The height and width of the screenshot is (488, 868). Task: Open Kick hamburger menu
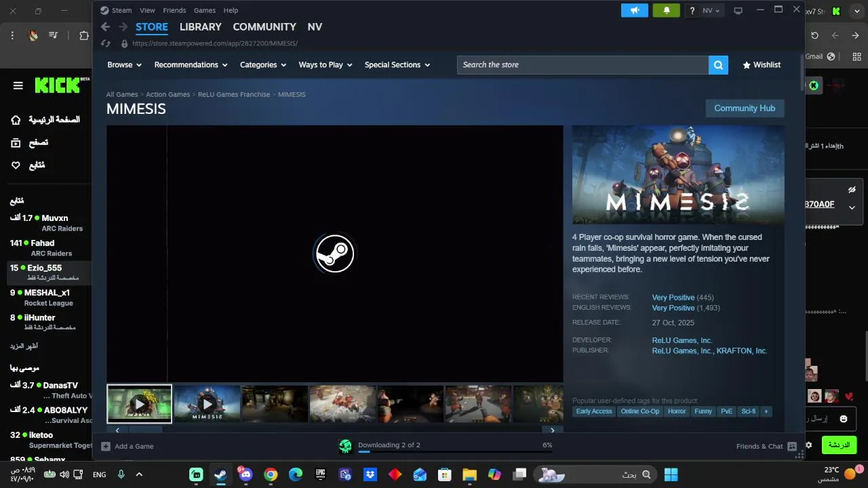[18, 85]
